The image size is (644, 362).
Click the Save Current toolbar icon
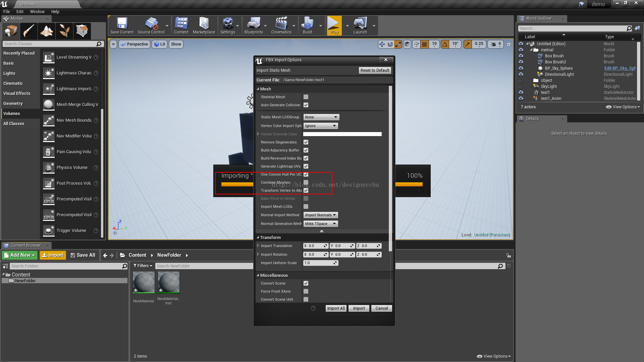[122, 26]
